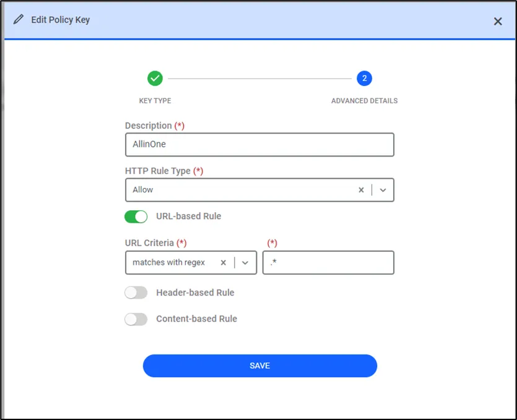Click the Description field containing AllinOne

(259, 145)
